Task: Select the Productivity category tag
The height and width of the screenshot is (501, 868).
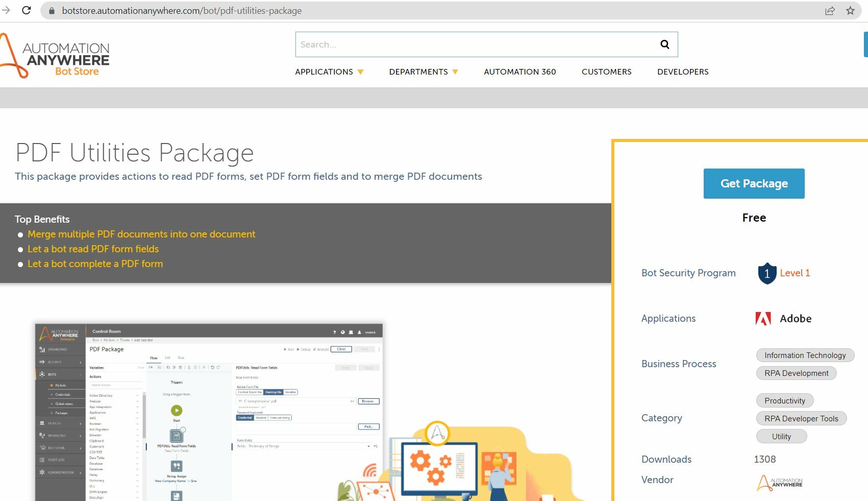Action: (785, 401)
